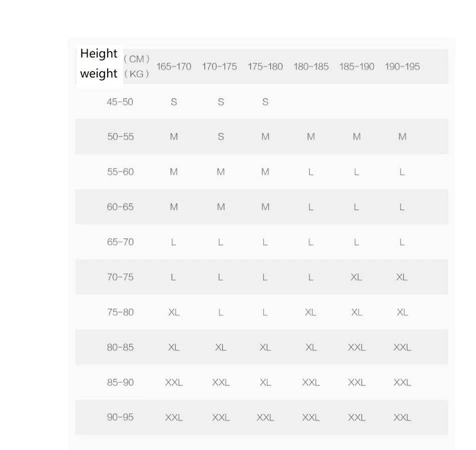Click the 80-85 weight row label
Screen dimensions: 476x450
point(120,347)
